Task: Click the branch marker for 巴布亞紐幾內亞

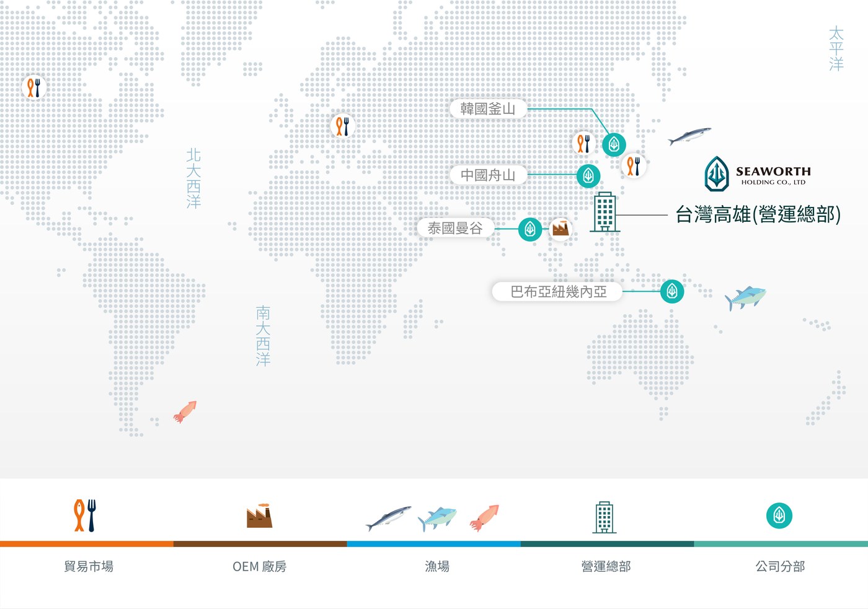Action: click(x=672, y=291)
